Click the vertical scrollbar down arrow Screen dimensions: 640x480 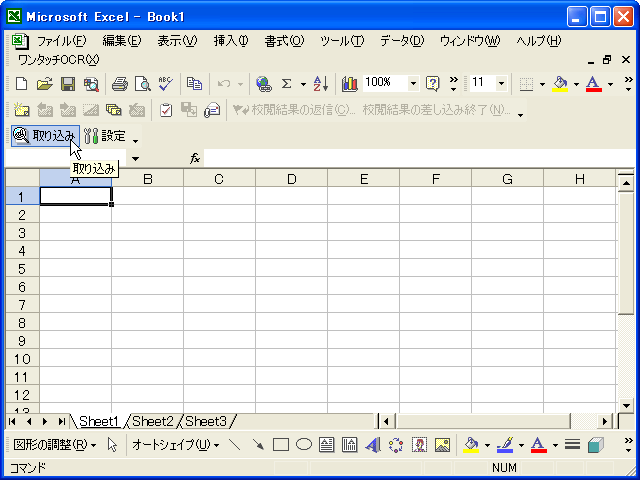(626, 405)
